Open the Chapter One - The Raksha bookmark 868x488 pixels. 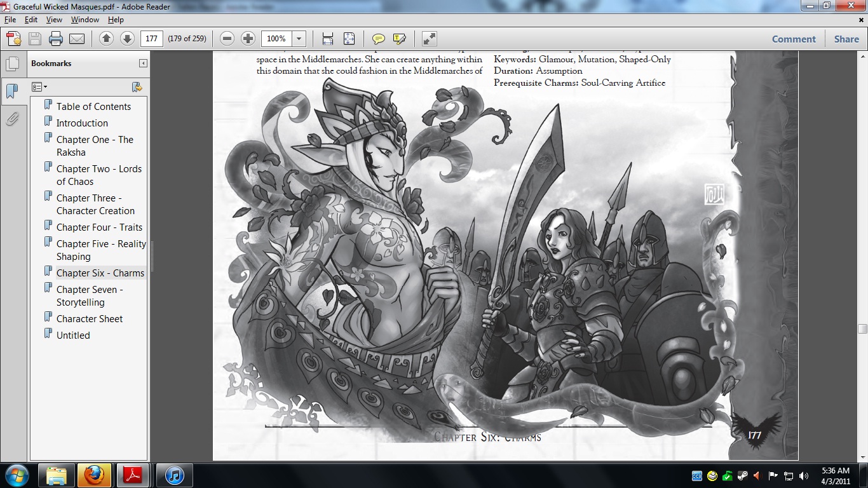[x=95, y=146]
